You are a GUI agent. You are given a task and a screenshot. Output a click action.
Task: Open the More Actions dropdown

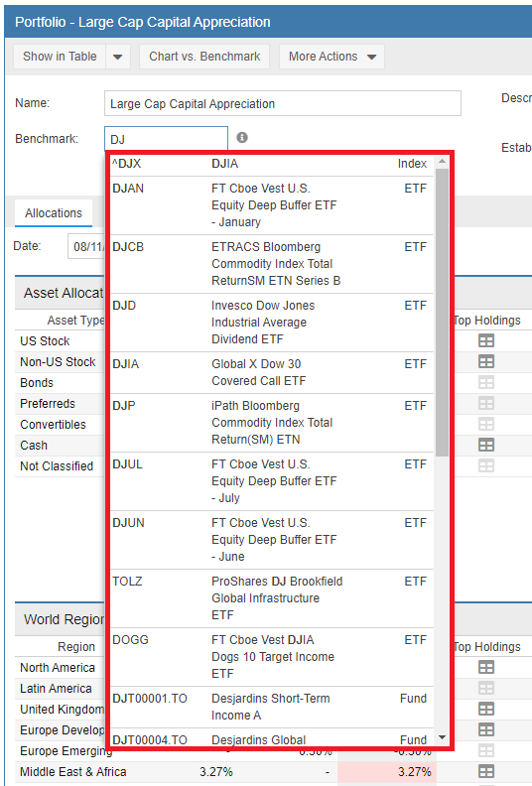point(332,57)
